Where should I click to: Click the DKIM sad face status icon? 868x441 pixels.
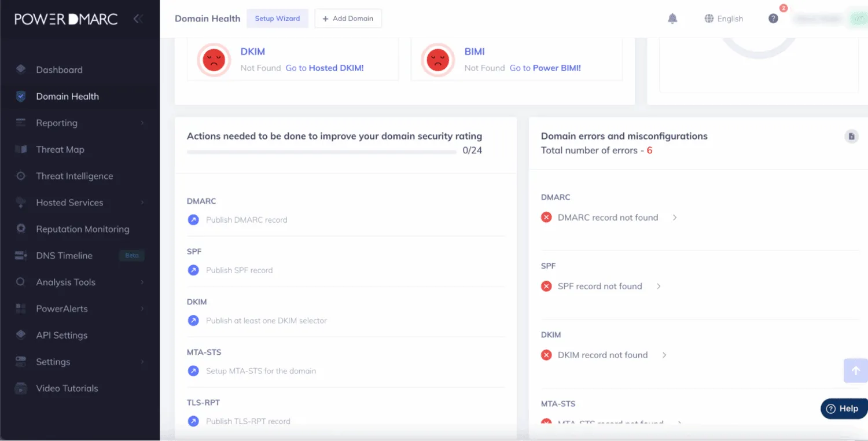pyautogui.click(x=214, y=60)
